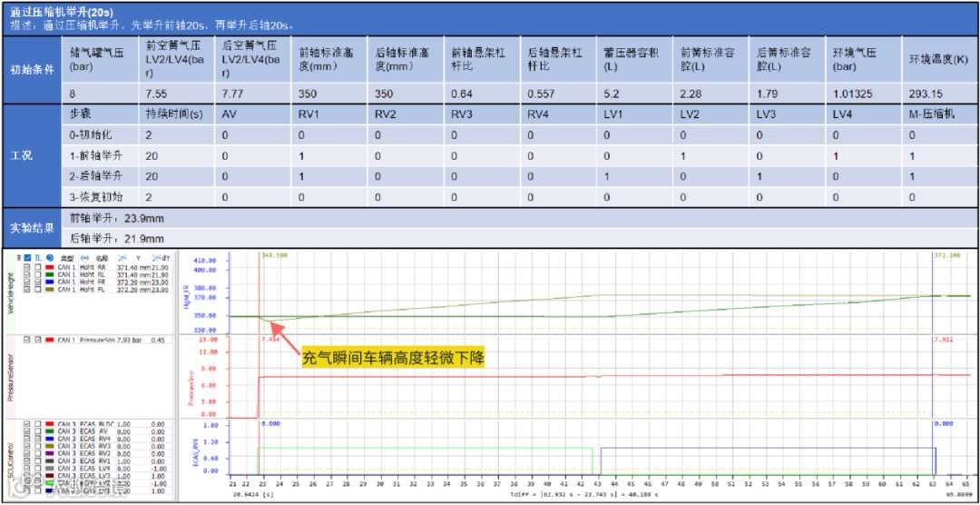Screen dimensions: 980x505
Task: Click the axis column icon in legend header
Action: point(38,258)
